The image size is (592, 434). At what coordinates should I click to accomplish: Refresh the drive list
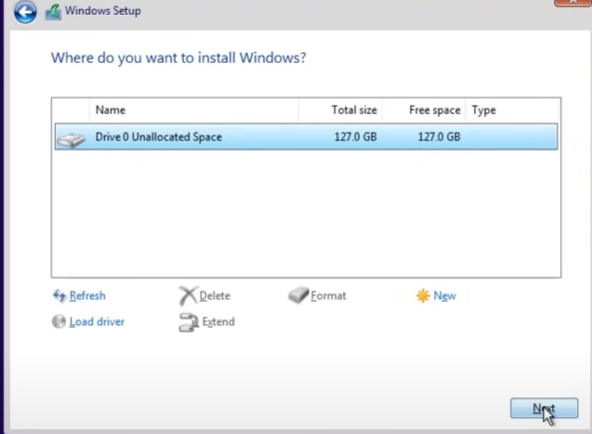87,295
